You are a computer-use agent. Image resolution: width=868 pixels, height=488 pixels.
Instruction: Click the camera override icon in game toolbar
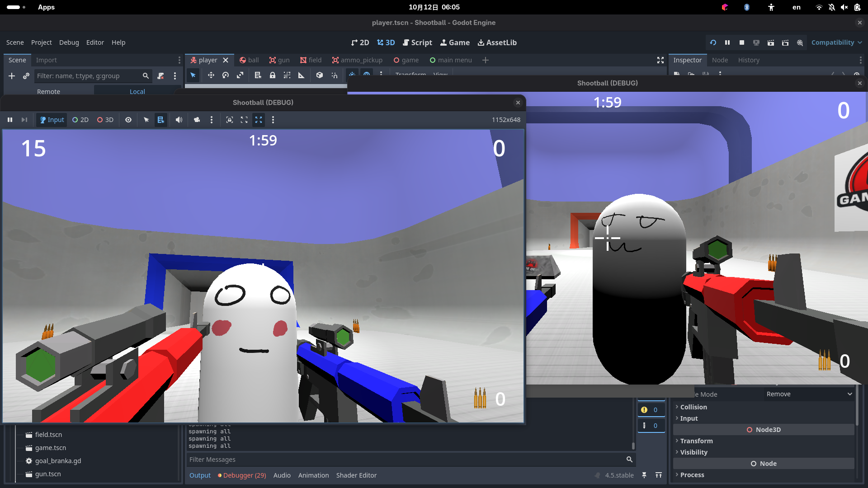coord(197,120)
